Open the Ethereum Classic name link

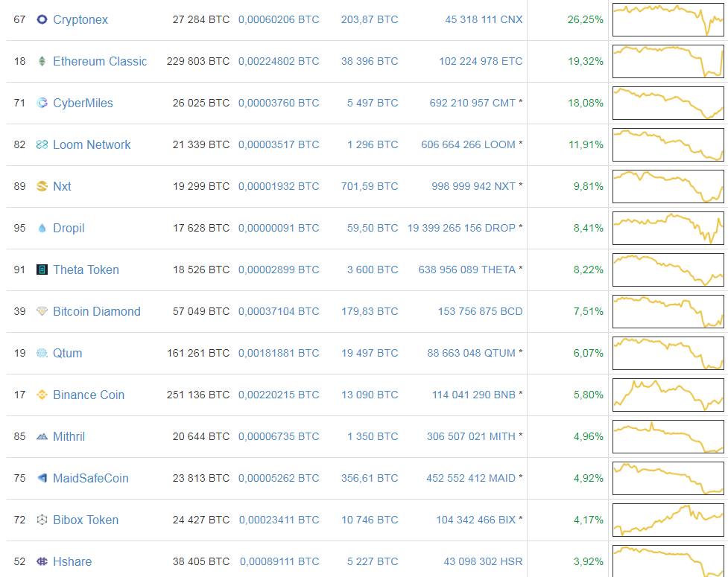100,61
